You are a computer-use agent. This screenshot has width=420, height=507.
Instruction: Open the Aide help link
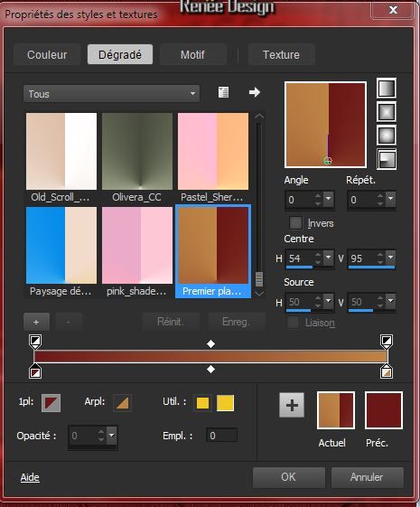pos(30,477)
